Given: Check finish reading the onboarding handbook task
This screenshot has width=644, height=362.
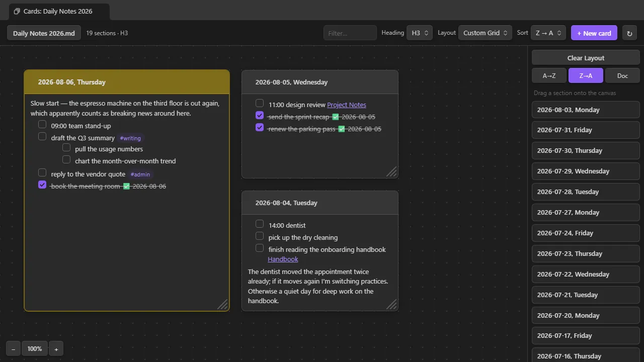Looking at the screenshot, I should pyautogui.click(x=260, y=248).
